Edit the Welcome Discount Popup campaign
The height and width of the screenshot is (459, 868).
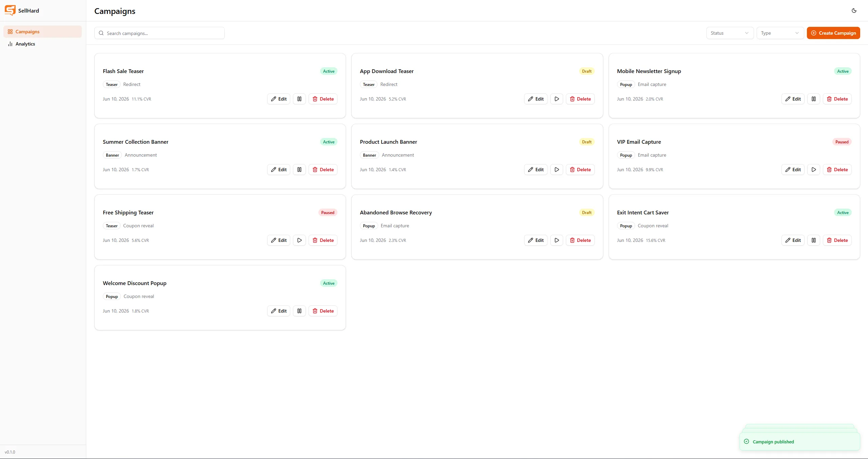pos(279,311)
